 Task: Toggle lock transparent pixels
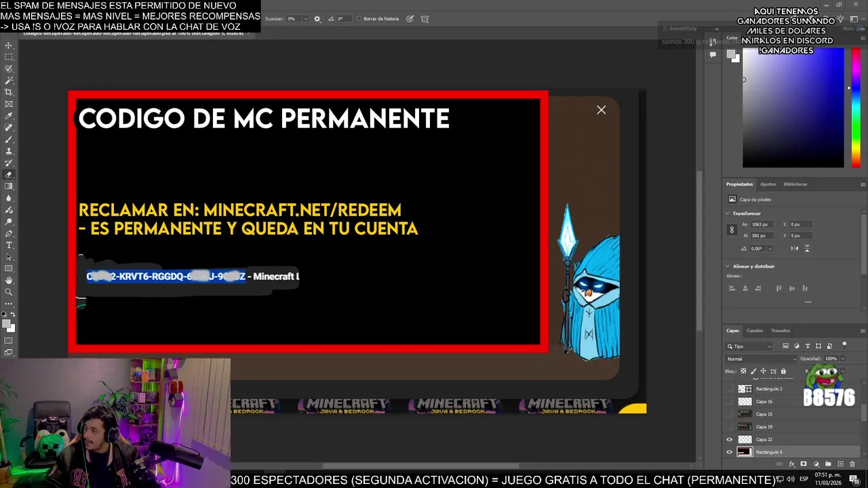coord(743,371)
